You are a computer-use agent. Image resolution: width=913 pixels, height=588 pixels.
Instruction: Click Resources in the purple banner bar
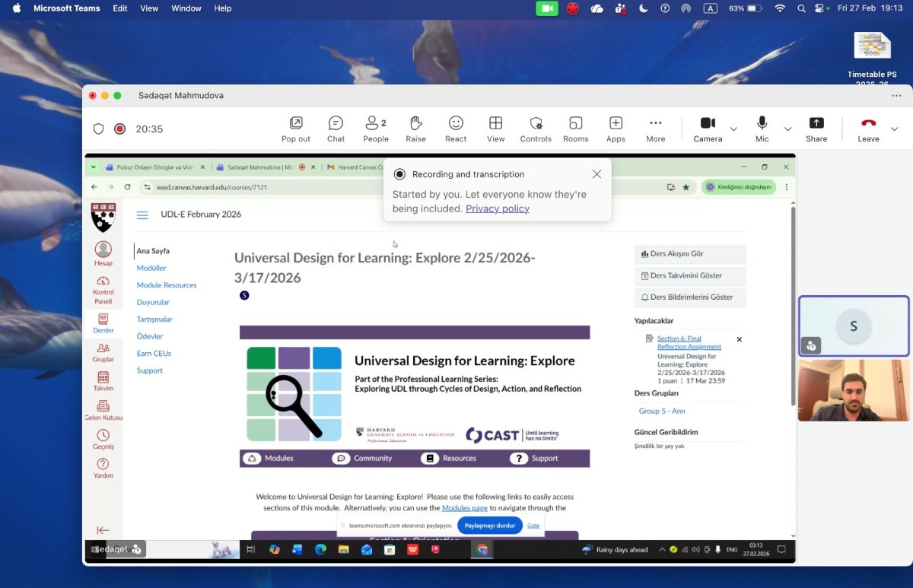click(x=450, y=458)
